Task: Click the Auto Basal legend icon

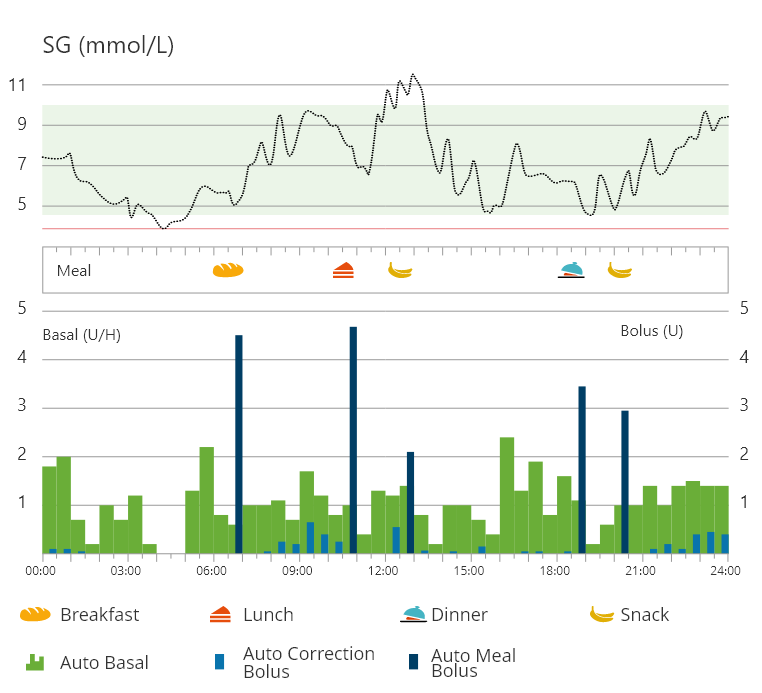Action: click(35, 662)
